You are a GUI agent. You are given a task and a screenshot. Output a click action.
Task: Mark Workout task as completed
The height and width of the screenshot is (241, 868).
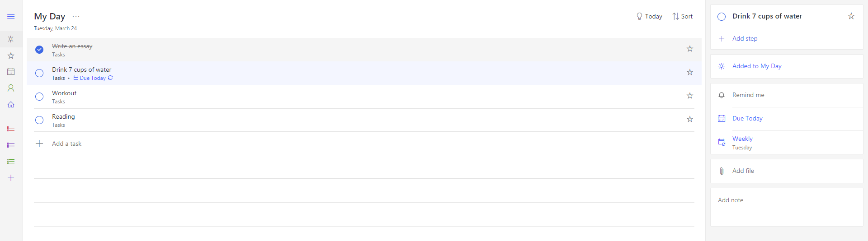pos(39,97)
